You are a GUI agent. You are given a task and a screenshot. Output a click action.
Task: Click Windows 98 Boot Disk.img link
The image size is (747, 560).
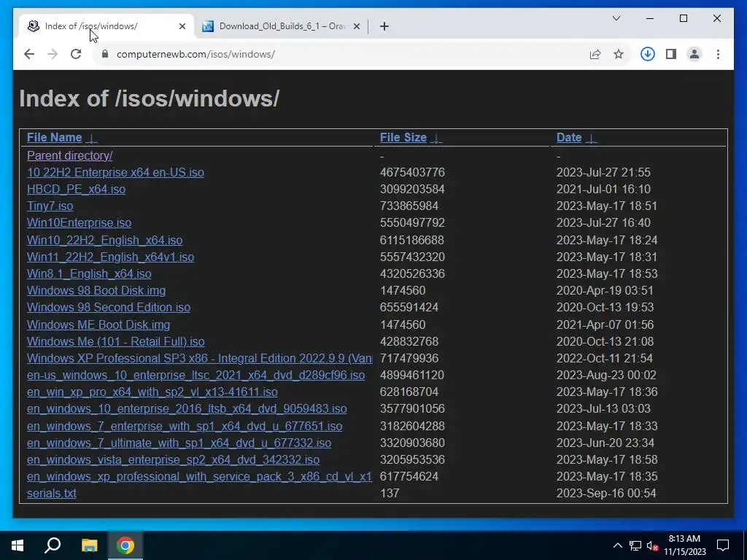tap(96, 290)
